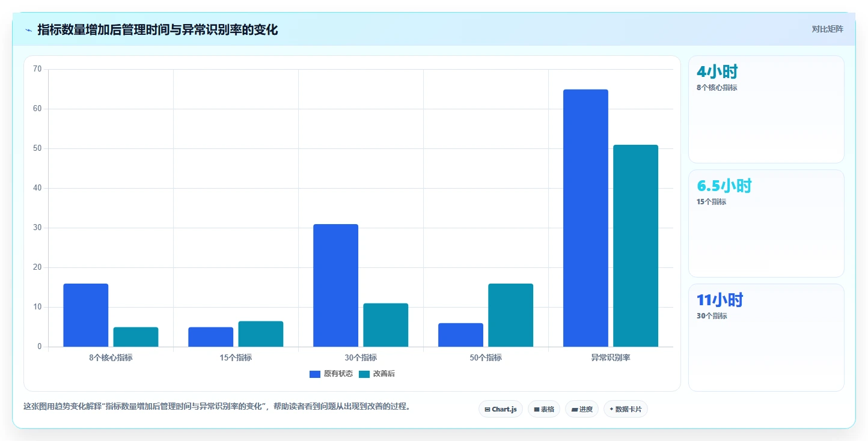
Task: Click the blue bar for 50个指标
Action: point(461,335)
